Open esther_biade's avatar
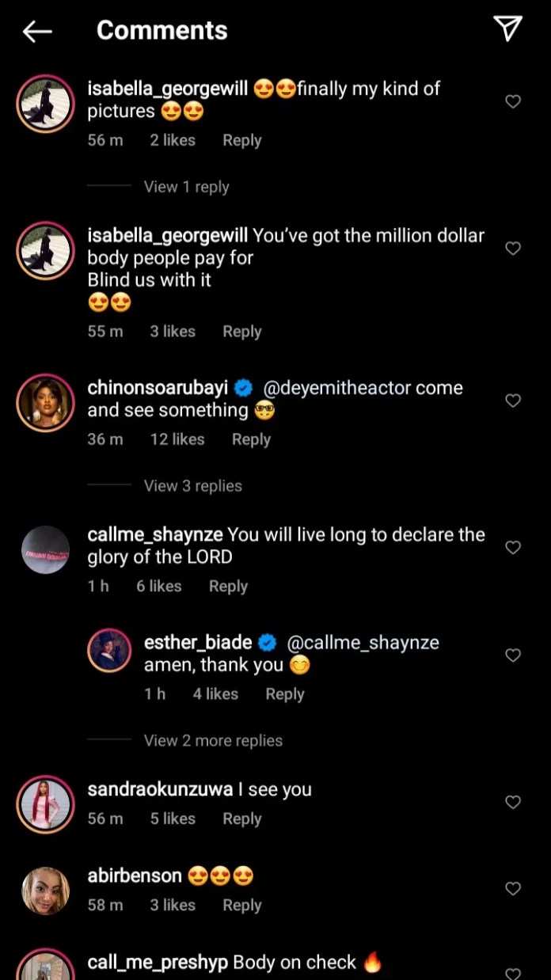This screenshot has height=980, width=551. coord(109,650)
